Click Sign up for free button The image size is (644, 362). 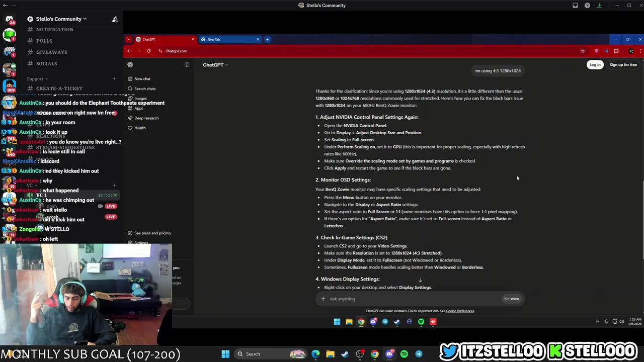tap(623, 65)
